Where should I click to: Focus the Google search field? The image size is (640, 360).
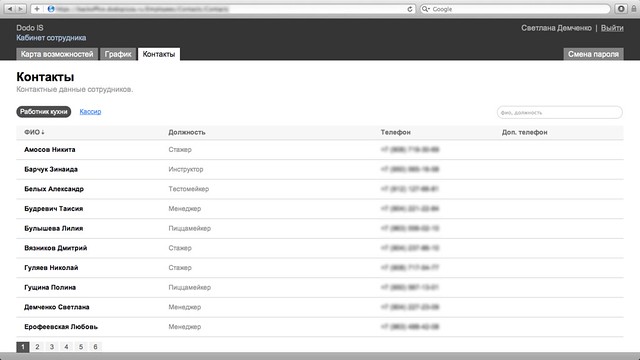515,9
